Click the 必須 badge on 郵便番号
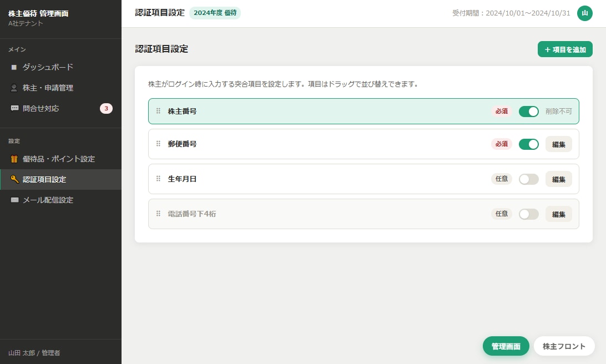 pyautogui.click(x=501, y=144)
